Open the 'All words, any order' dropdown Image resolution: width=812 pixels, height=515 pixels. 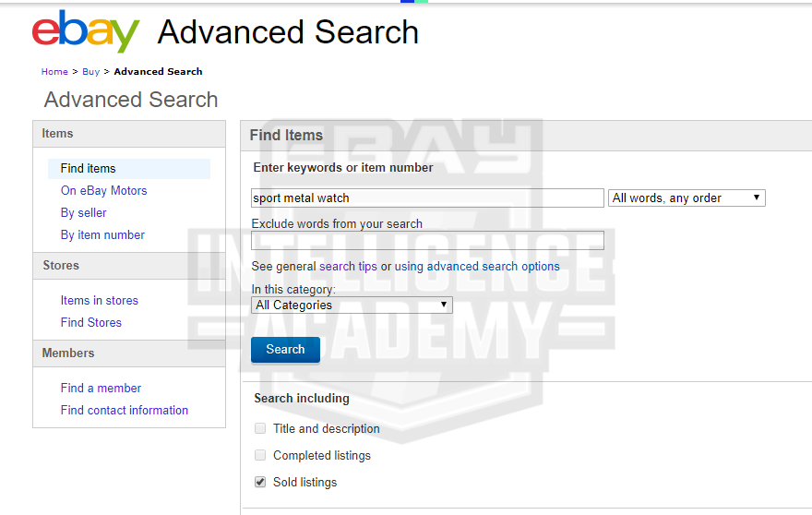pyautogui.click(x=687, y=198)
